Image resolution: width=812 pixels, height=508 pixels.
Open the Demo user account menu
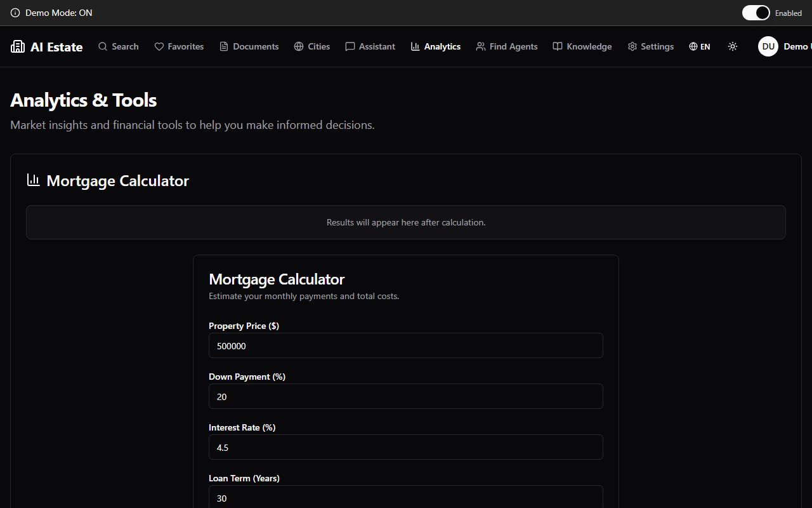pos(785,46)
